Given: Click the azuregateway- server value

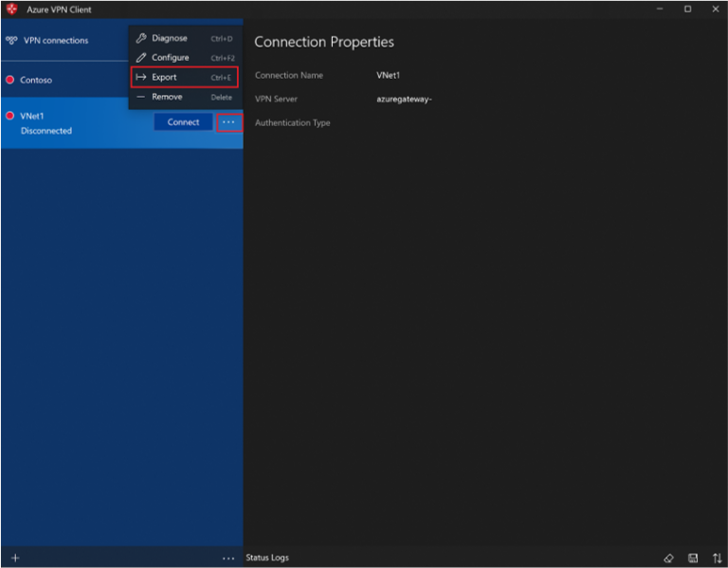Looking at the screenshot, I should (405, 100).
